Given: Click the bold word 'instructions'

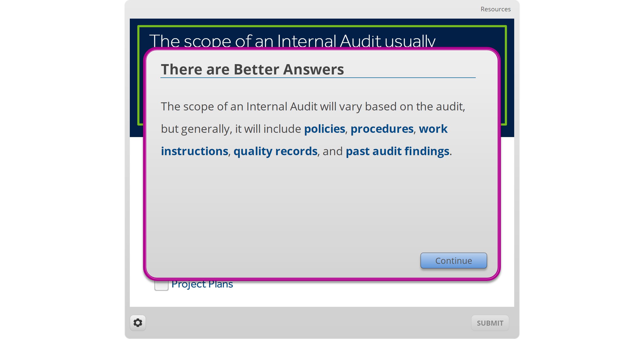Looking at the screenshot, I should point(194,151).
